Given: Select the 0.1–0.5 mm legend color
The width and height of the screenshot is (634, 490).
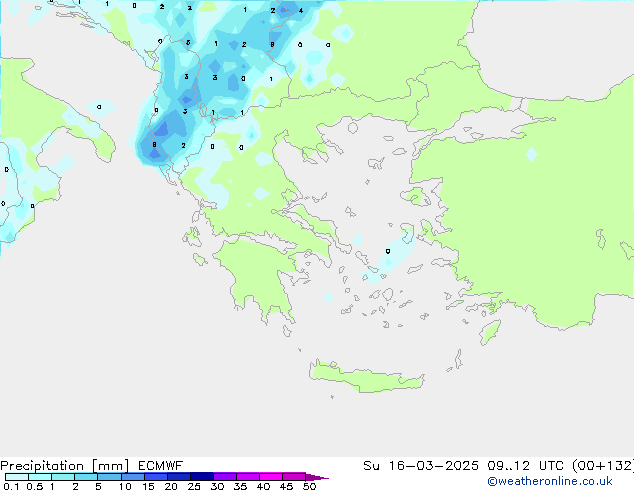Looking at the screenshot, I should 17,477.
